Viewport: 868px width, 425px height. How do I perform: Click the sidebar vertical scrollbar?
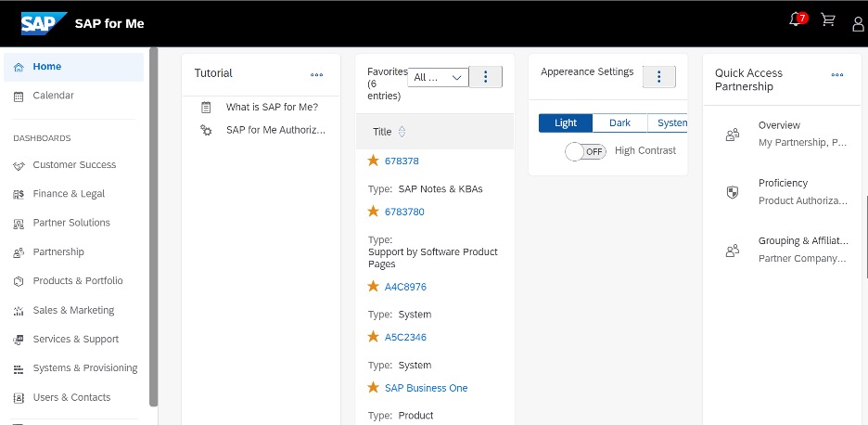coord(153,227)
